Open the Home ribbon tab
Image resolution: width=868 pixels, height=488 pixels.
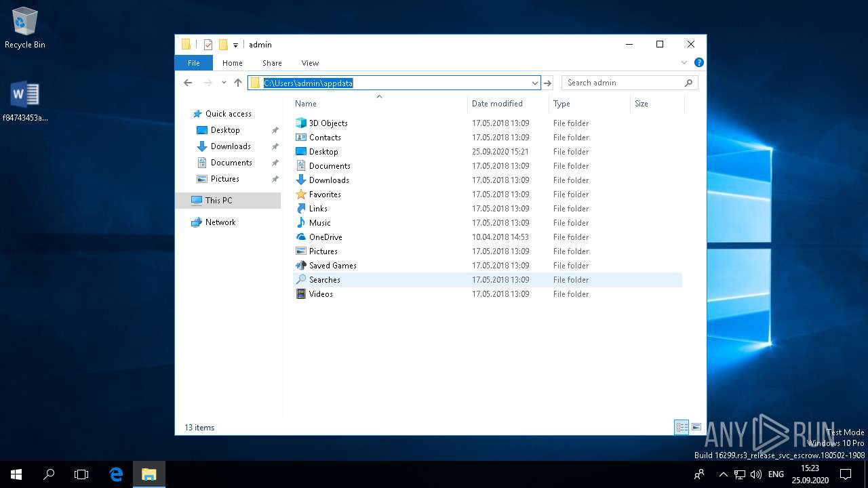[x=233, y=63]
